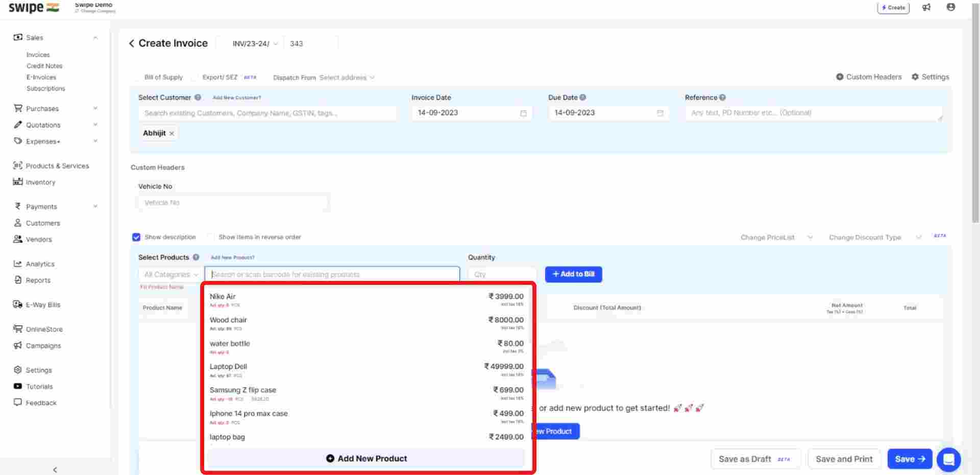Open Analytics in sidebar
This screenshot has height=475, width=980.
(x=34, y=264)
